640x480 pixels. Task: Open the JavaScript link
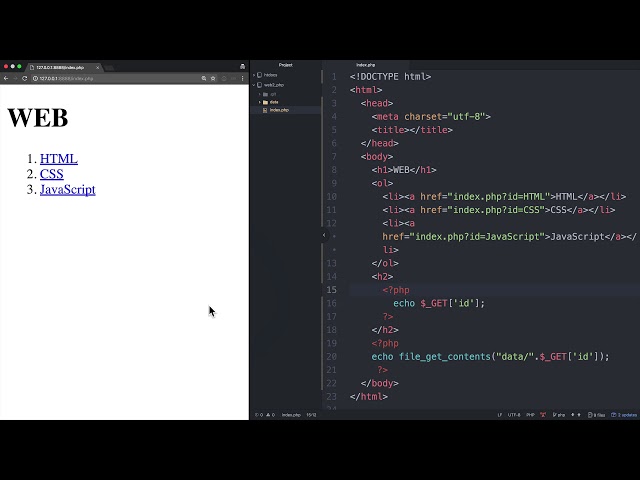click(68, 189)
